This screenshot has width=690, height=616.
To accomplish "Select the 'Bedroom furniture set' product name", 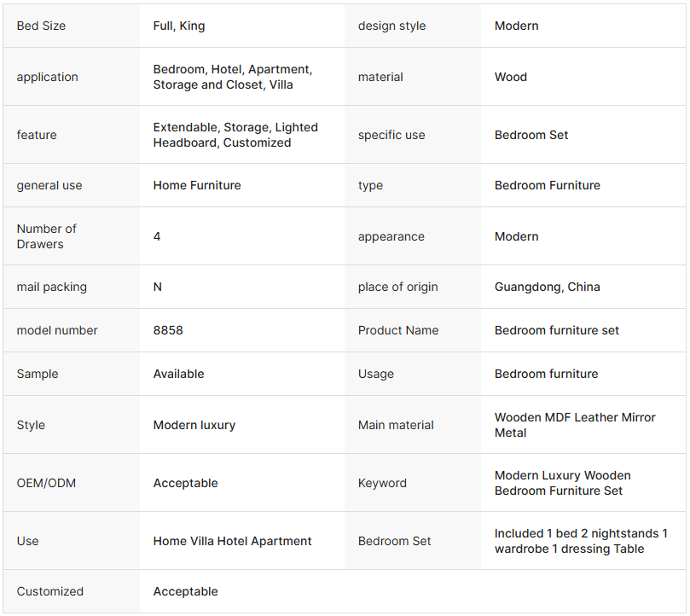I will 557,330.
